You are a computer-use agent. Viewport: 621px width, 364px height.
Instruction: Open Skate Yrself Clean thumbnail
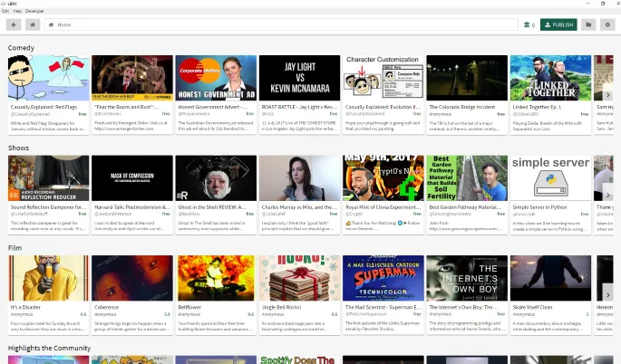[x=550, y=278]
